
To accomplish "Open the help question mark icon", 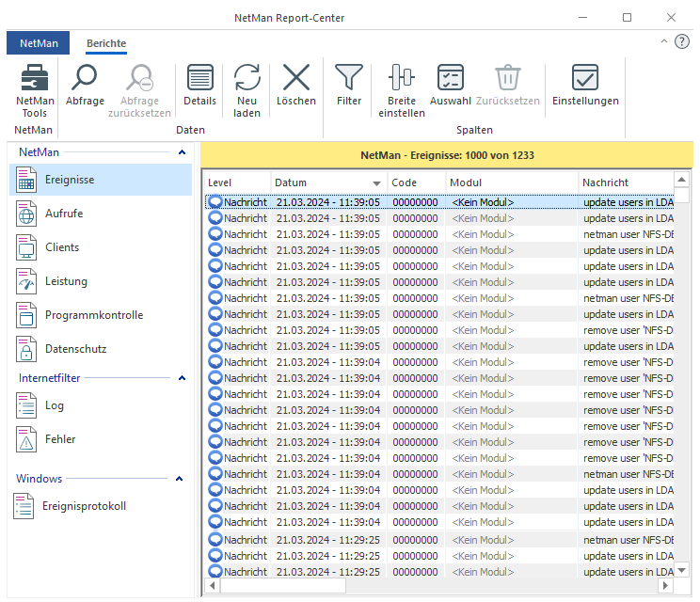I will (682, 42).
